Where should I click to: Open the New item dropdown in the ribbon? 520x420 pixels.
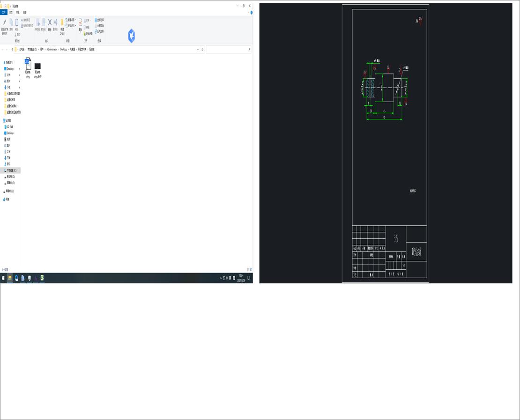(71, 20)
